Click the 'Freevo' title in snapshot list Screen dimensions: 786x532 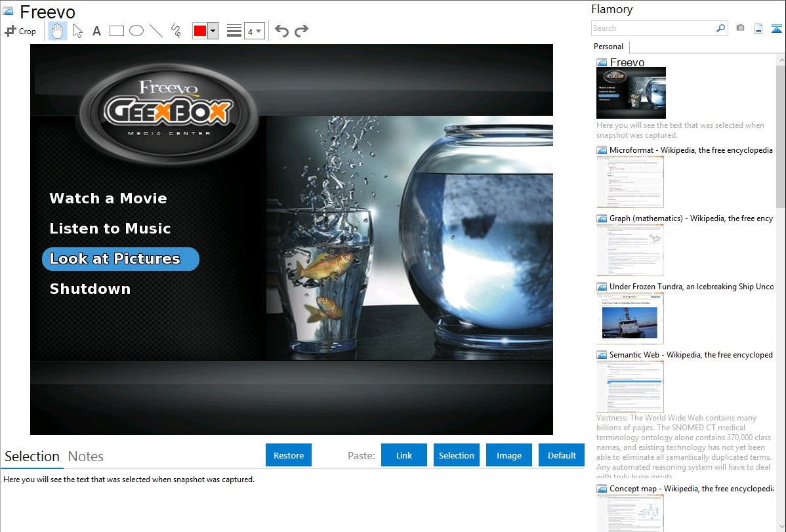point(627,62)
